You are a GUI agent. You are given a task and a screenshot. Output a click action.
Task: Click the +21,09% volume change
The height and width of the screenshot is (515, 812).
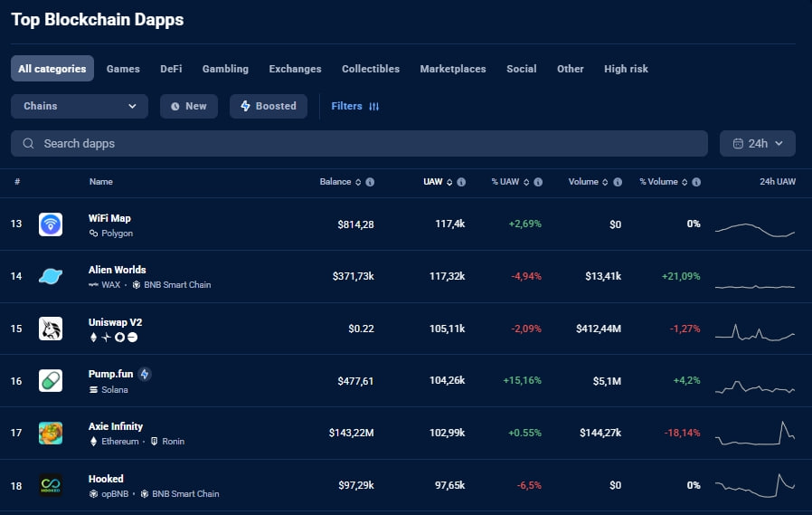click(x=681, y=276)
